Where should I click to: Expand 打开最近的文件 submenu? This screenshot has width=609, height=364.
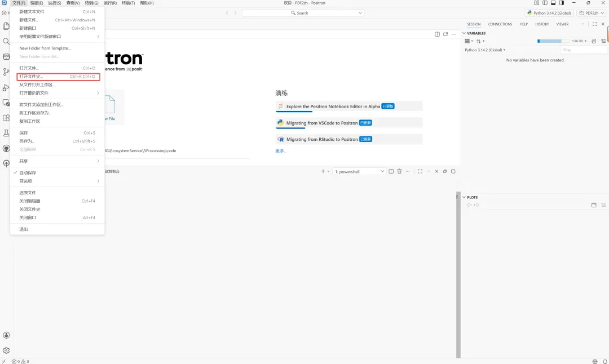click(57, 93)
